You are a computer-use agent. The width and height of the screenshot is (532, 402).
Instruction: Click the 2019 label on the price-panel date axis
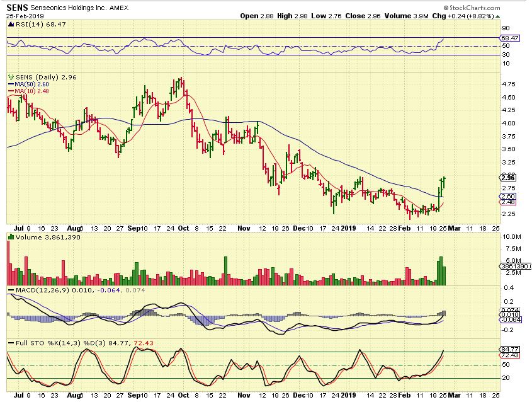(x=348, y=228)
